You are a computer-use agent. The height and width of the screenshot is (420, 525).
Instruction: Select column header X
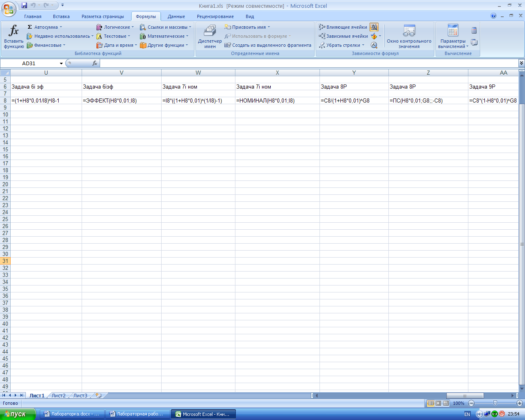click(x=277, y=73)
